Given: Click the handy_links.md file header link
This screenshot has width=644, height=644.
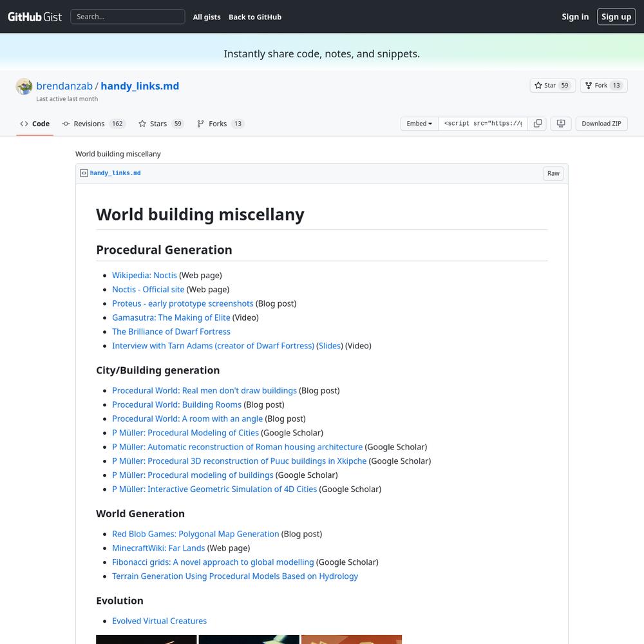Looking at the screenshot, I should [x=115, y=173].
